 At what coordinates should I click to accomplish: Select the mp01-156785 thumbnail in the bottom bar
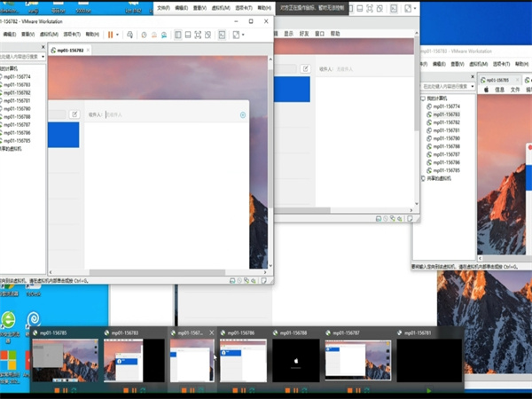tap(66, 360)
